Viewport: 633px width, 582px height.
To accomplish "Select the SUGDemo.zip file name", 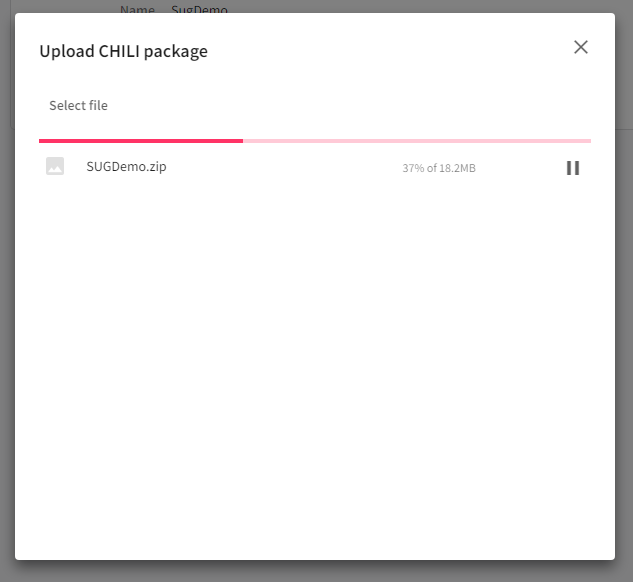I will (126, 166).
